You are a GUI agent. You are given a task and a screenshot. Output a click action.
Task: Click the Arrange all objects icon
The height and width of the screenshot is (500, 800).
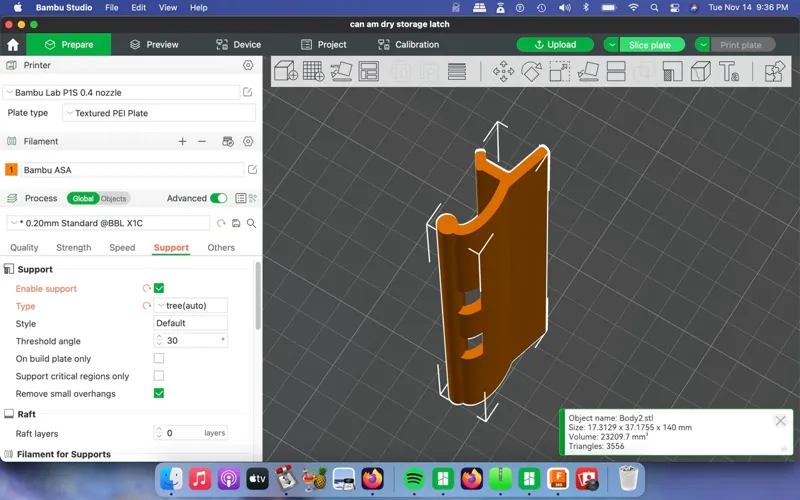(x=368, y=71)
